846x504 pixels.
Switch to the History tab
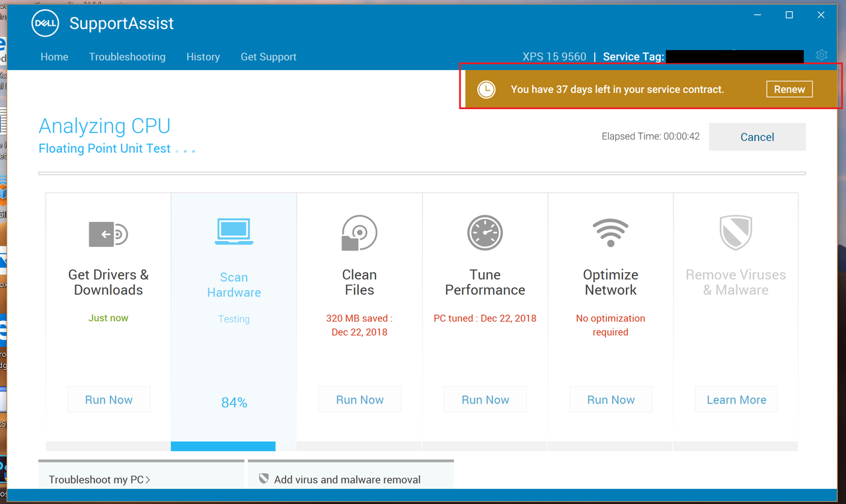tap(203, 57)
